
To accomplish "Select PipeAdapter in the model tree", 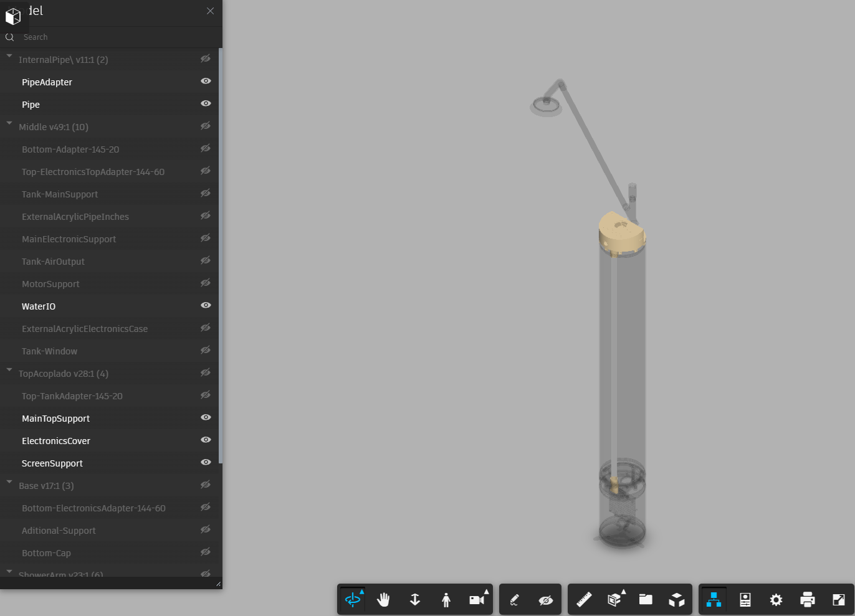I will click(47, 82).
